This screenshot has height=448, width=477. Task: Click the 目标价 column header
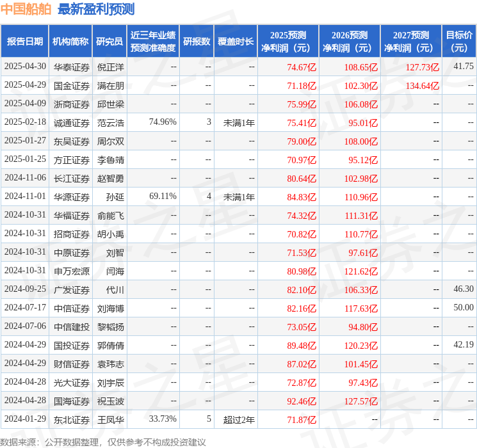point(459,41)
